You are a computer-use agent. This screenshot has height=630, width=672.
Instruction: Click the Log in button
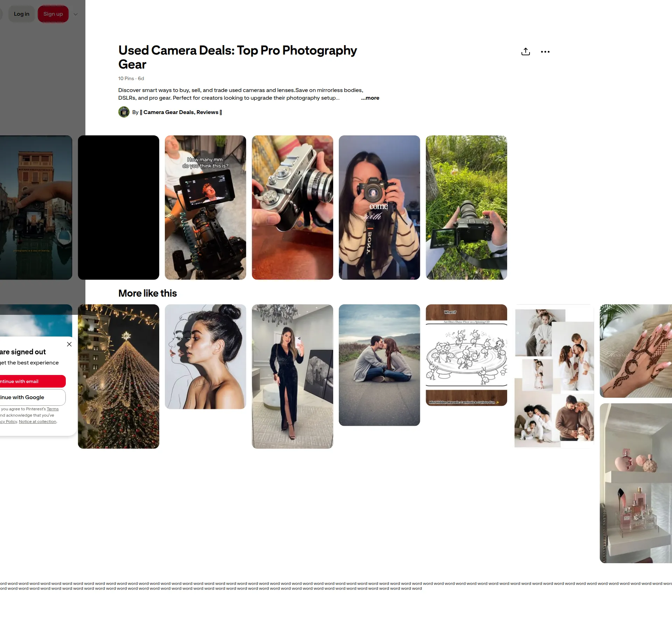22,14
